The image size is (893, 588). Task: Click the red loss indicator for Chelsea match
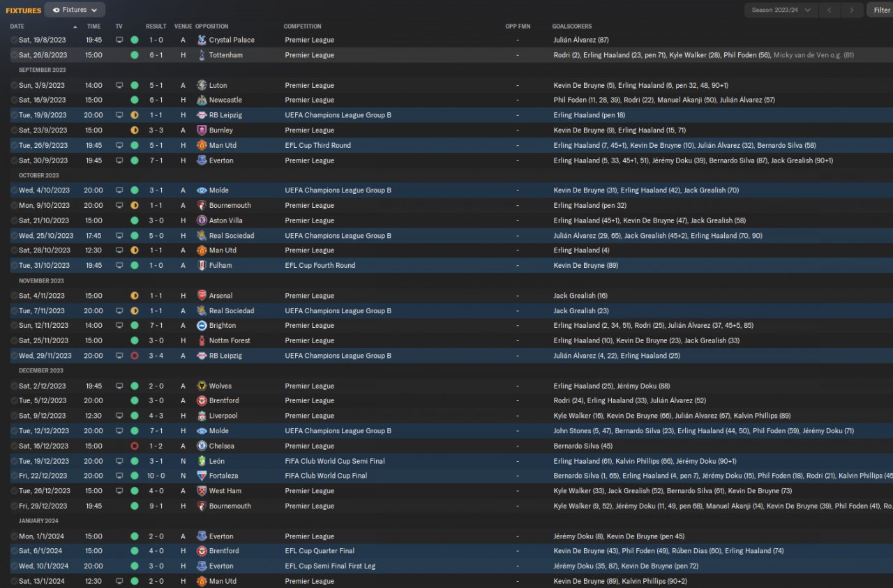pos(135,446)
